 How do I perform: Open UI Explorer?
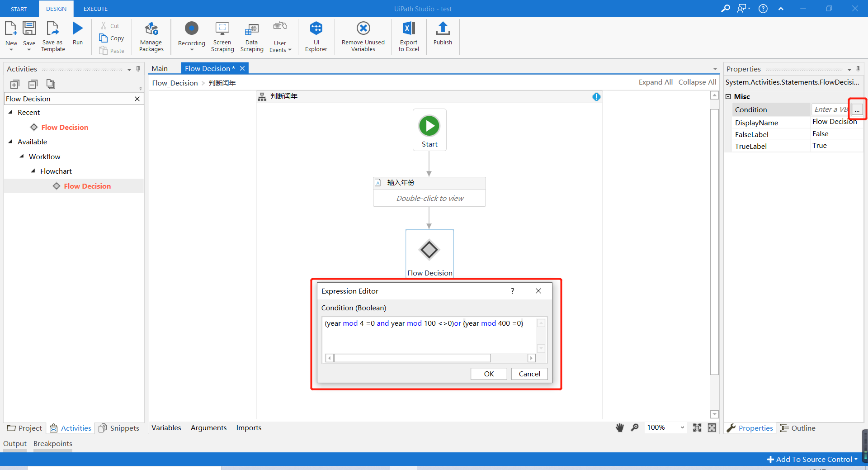tap(316, 36)
